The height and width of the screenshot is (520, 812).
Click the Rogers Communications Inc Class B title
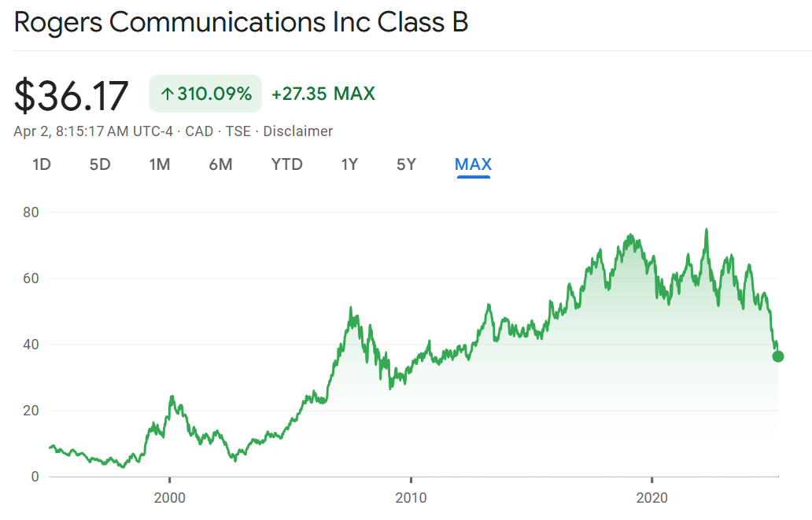[x=242, y=22]
